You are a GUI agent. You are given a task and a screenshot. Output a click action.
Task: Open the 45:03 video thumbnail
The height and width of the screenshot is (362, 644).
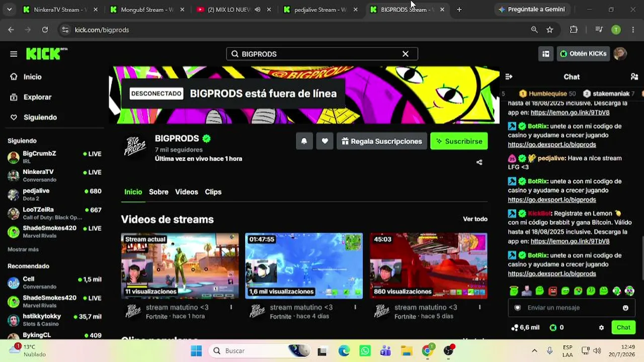click(x=429, y=265)
